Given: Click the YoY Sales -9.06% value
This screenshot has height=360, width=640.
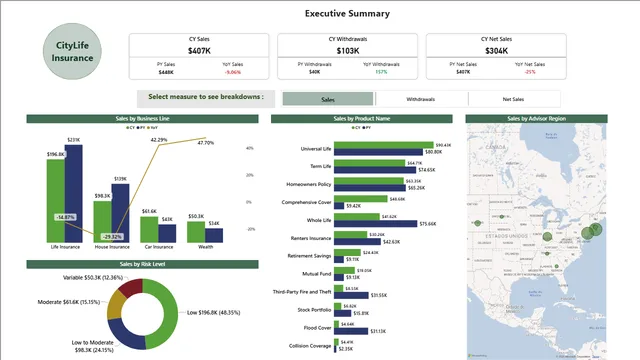Looking at the screenshot, I should (233, 72).
